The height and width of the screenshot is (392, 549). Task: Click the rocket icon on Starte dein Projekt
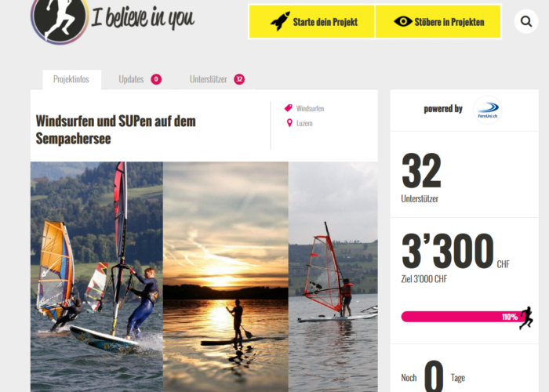point(280,21)
